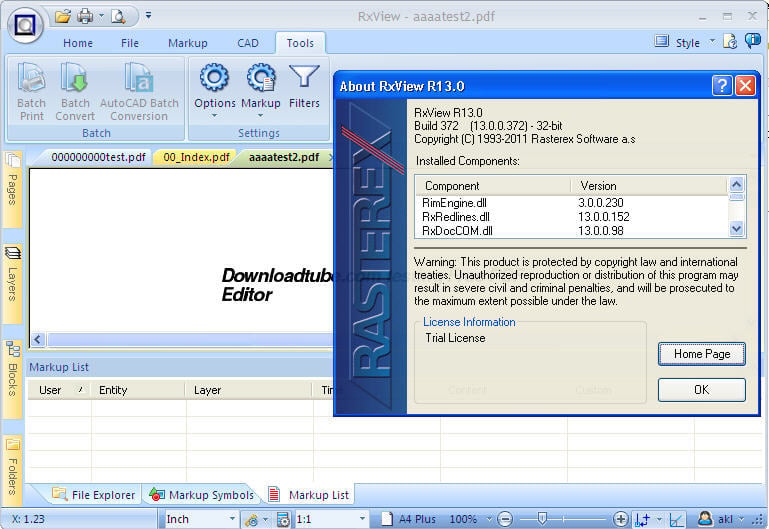Click the Batch Convert icon
Screen dimensions: 769x529
(x=75, y=78)
